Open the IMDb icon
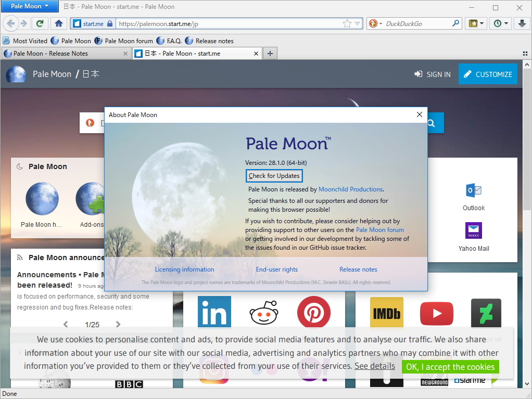Viewport: 532px width, 399px height. coord(386,313)
